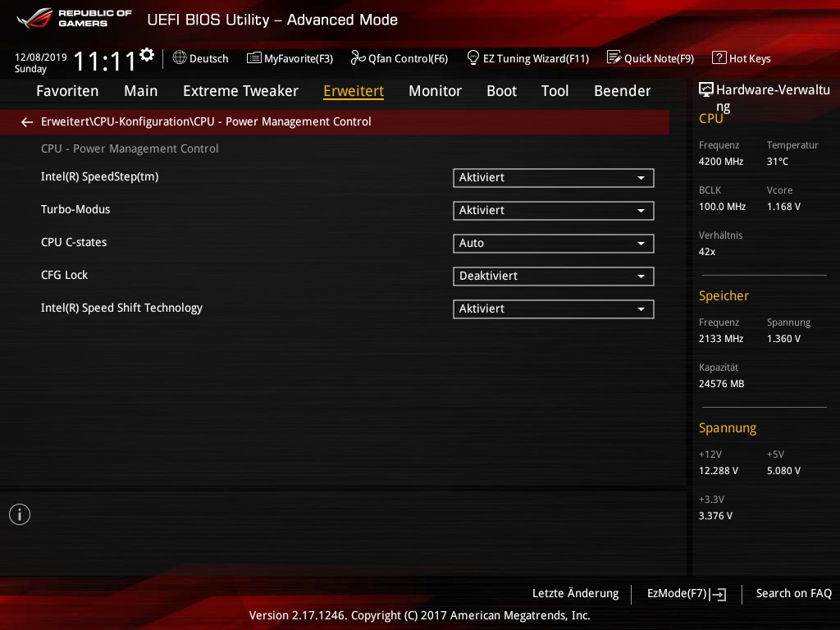Switch to the Favoriten tab

click(x=67, y=91)
